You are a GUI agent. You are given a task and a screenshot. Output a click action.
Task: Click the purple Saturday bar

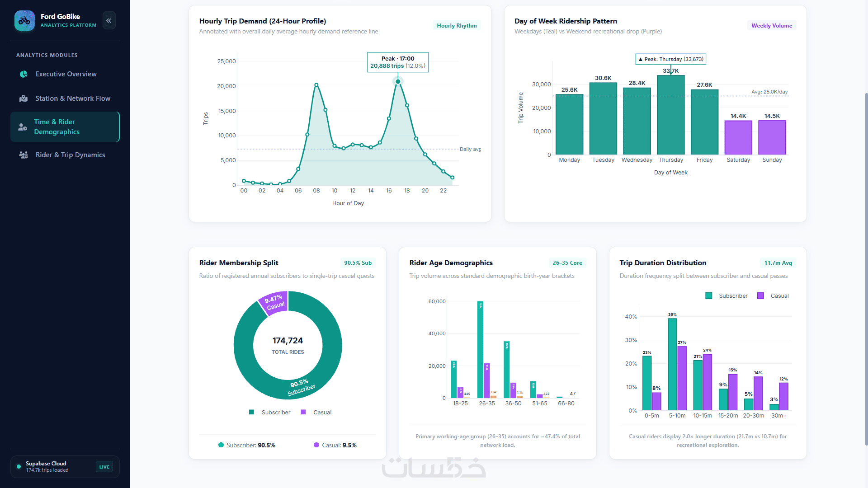point(738,138)
